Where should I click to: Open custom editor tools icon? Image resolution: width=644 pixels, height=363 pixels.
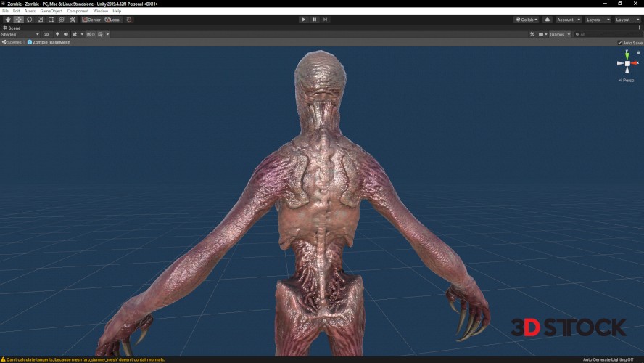pyautogui.click(x=73, y=20)
